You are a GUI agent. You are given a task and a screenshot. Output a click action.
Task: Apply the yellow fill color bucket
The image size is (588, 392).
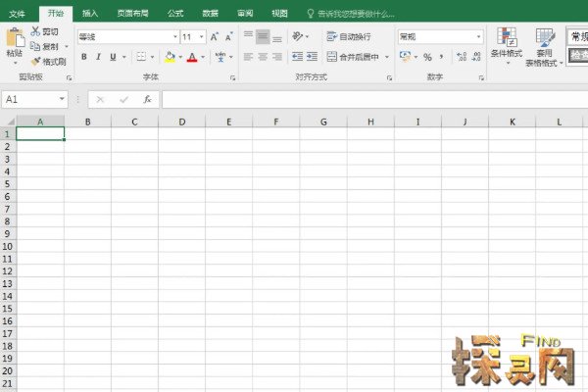170,57
